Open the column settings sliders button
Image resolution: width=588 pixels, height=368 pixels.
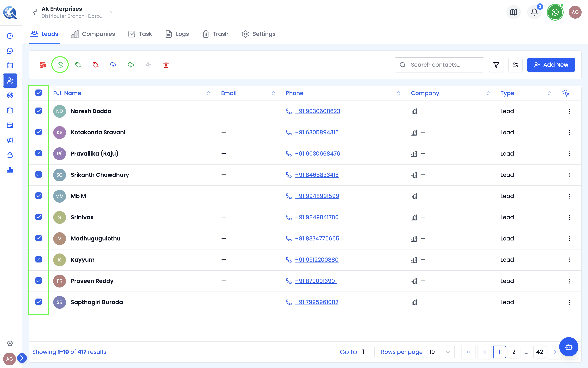(515, 65)
